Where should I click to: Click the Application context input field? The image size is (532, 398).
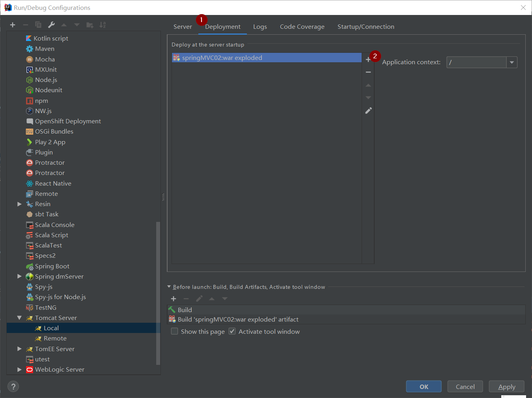[476, 62]
